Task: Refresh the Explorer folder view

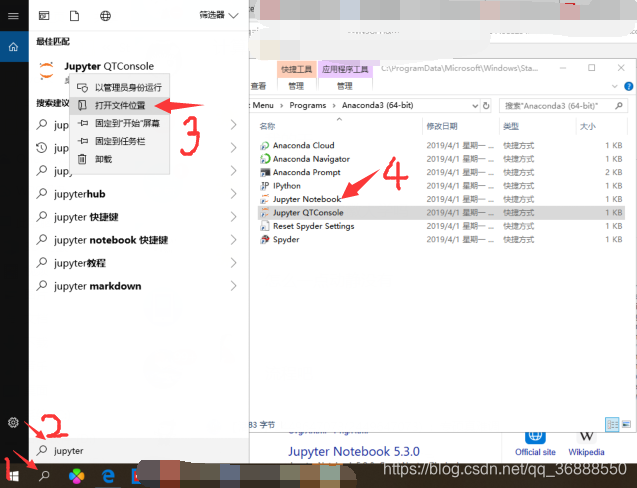Action: [x=486, y=106]
